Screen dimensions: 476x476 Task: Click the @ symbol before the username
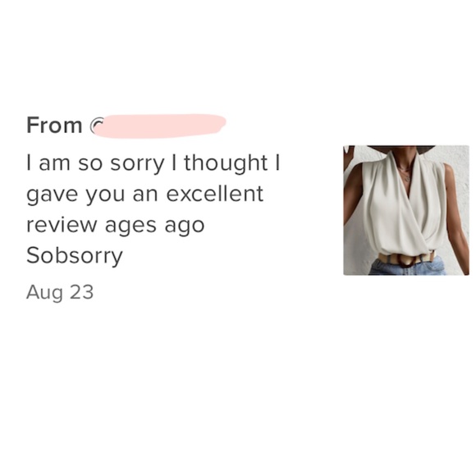pos(97,125)
